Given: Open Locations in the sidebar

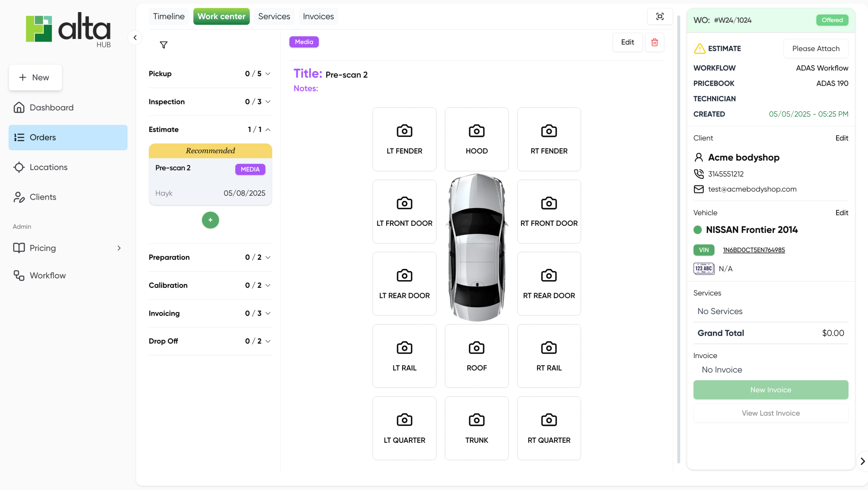Looking at the screenshot, I should [48, 167].
